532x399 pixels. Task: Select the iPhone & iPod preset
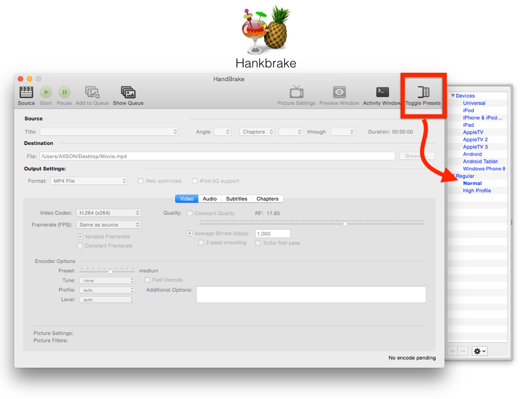point(483,118)
